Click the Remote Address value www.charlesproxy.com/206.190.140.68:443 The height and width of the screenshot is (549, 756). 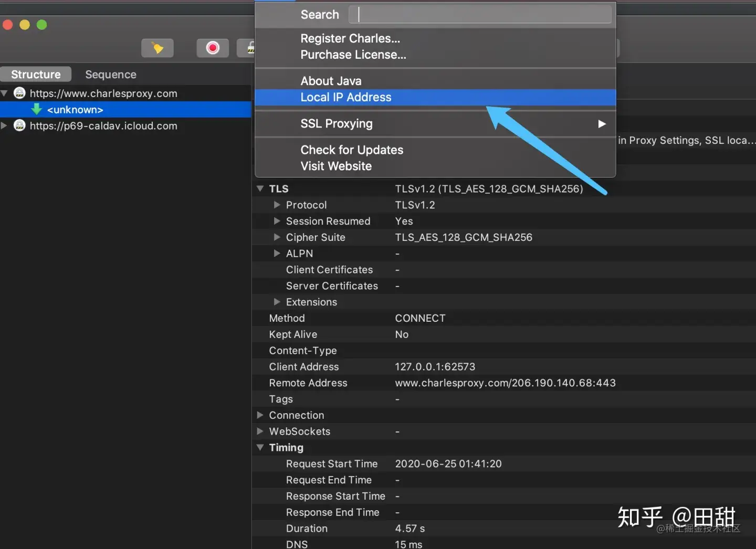tap(505, 383)
